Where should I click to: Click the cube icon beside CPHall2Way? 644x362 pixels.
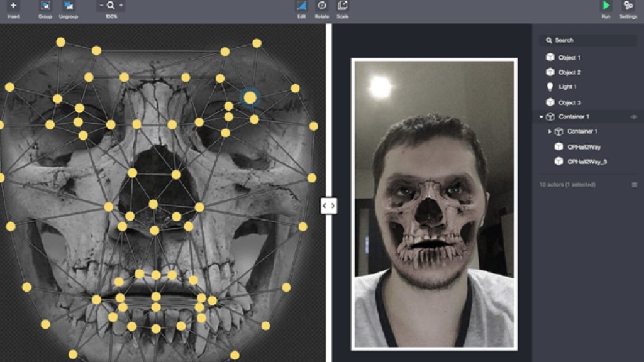558,146
